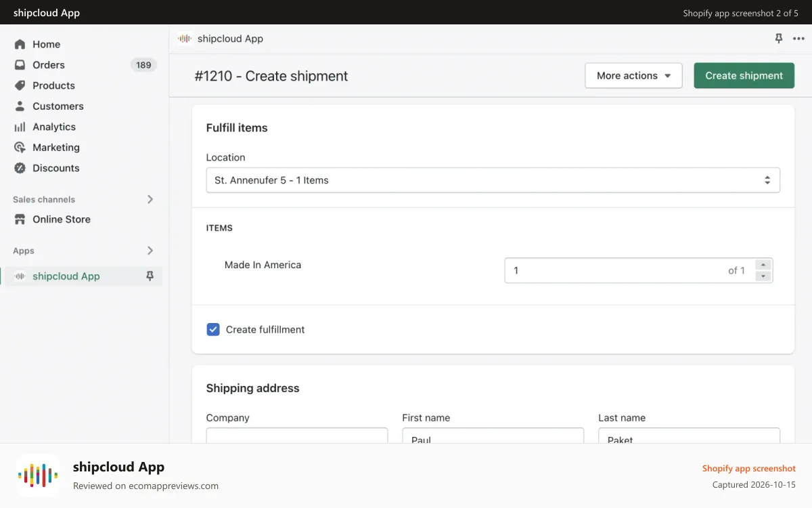812x508 pixels.
Task: Click the shipcloud App sidebar waveform icon
Action: click(x=20, y=276)
